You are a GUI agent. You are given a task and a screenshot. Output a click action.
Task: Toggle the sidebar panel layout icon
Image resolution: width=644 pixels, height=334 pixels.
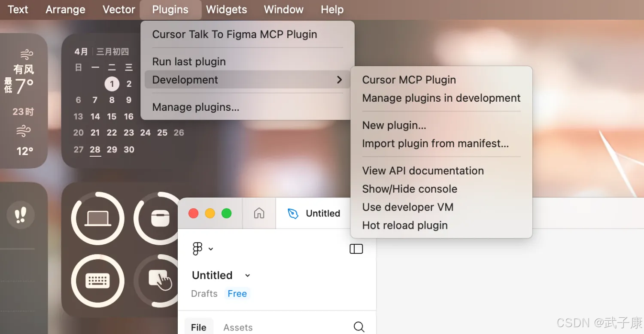[x=356, y=249]
